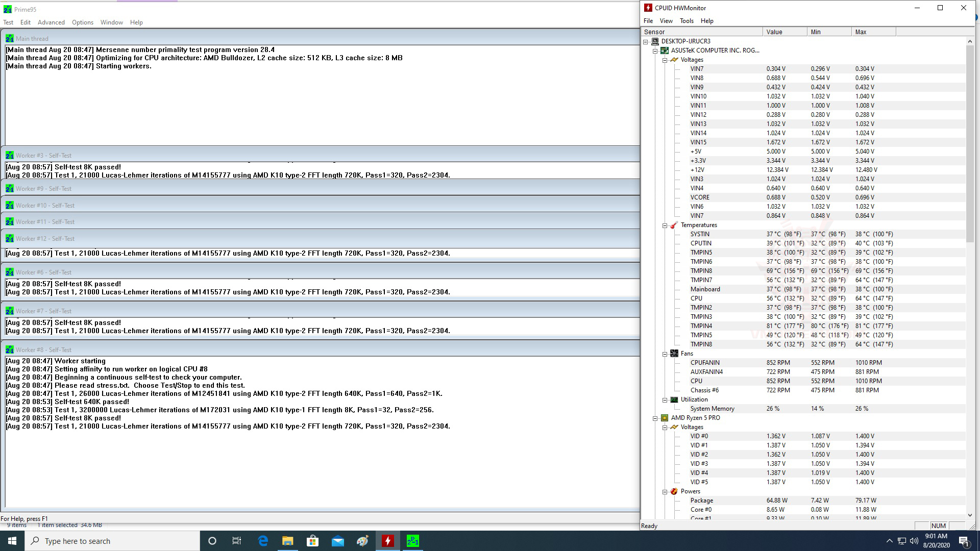Open the Tools menu in HWMonitor
The image size is (980, 551).
687,21
